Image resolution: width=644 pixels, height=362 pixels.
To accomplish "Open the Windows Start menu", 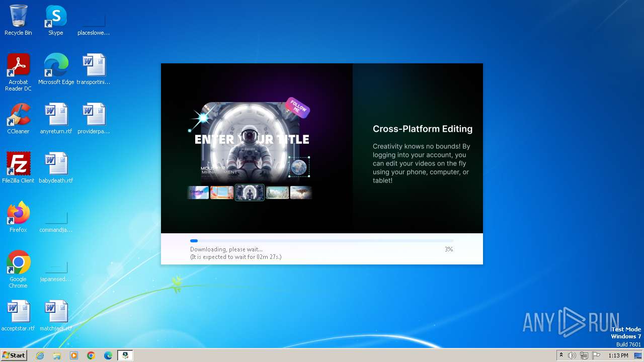I will pos(14,355).
